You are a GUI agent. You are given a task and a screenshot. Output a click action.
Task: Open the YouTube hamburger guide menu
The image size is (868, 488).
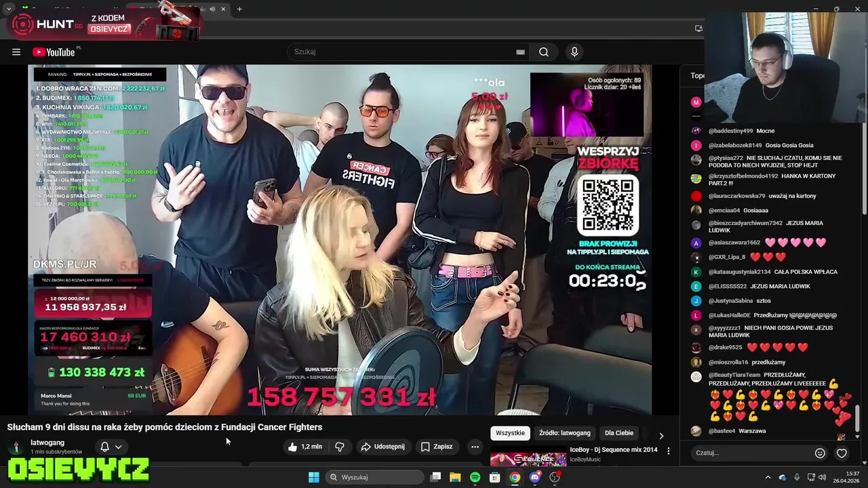point(16,52)
